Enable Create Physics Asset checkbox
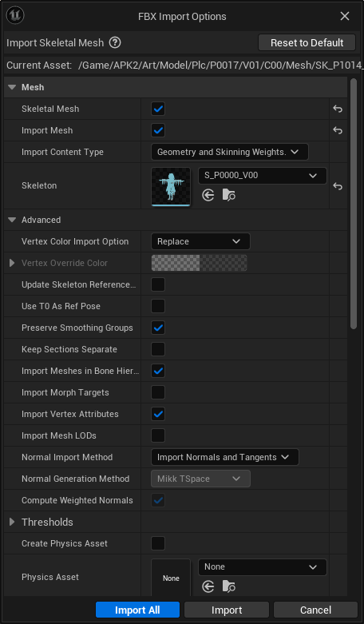 click(158, 543)
